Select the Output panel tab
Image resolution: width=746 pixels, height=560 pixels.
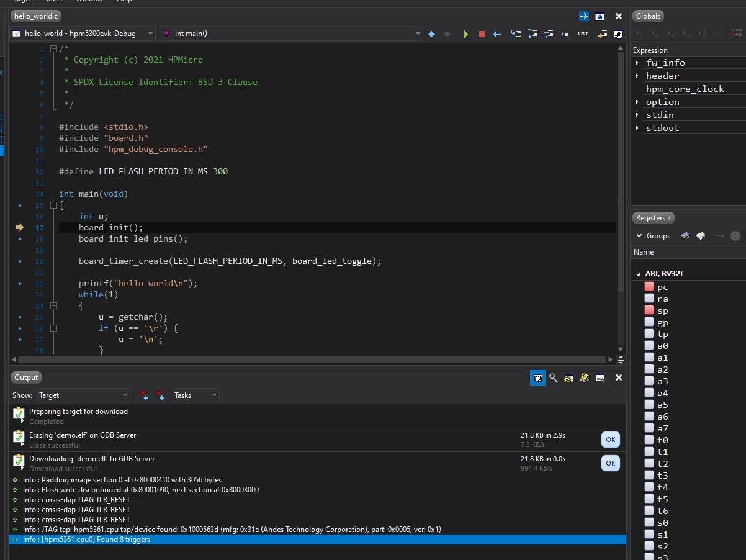[x=26, y=377]
